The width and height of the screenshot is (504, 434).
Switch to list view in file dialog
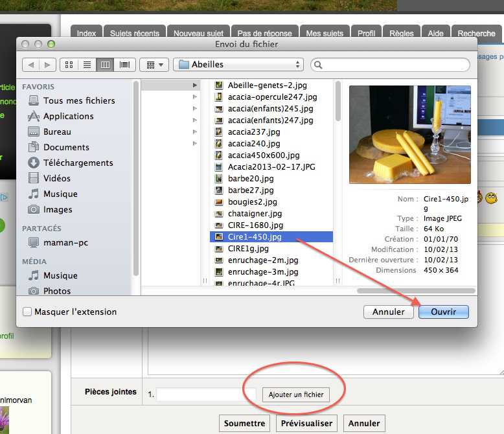pyautogui.click(x=86, y=65)
